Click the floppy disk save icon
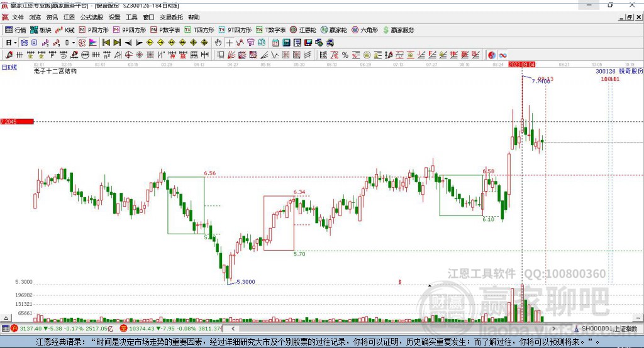The width and height of the screenshot is (644, 348). click(x=308, y=43)
